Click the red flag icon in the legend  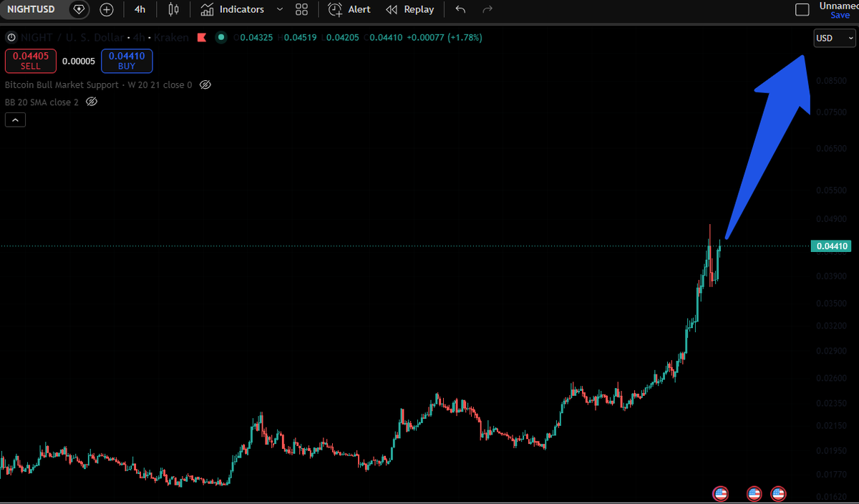tap(201, 37)
